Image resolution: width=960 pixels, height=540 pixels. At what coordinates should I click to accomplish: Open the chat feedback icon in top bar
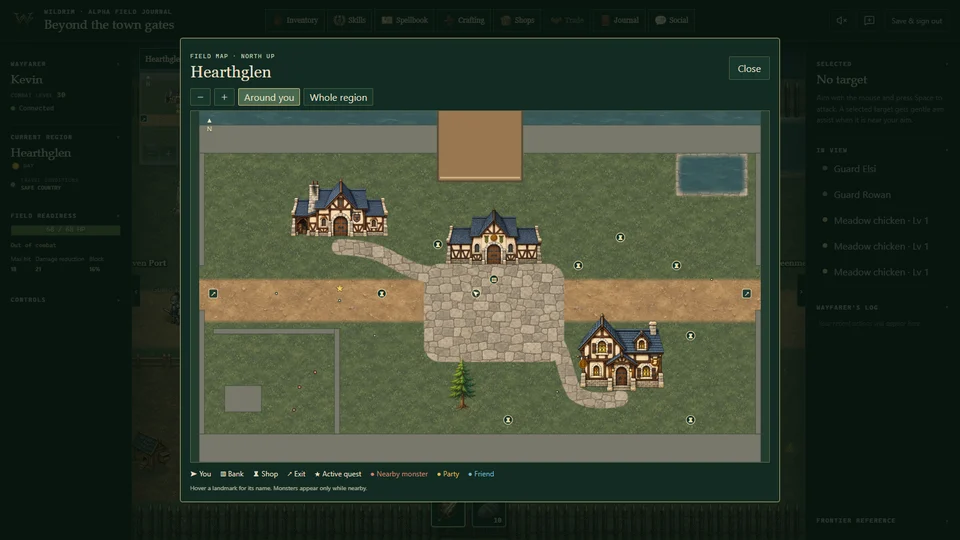[869, 21]
